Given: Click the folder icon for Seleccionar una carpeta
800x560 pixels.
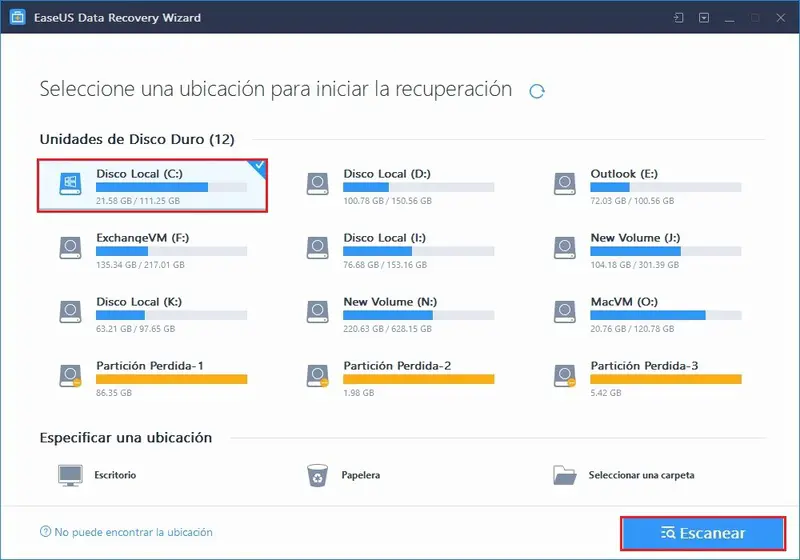Looking at the screenshot, I should (x=565, y=475).
